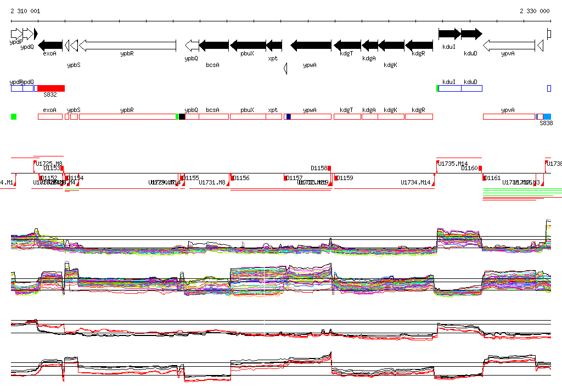Select the filled red S832 segment
Screen dimensions: 562x392
[51, 88]
